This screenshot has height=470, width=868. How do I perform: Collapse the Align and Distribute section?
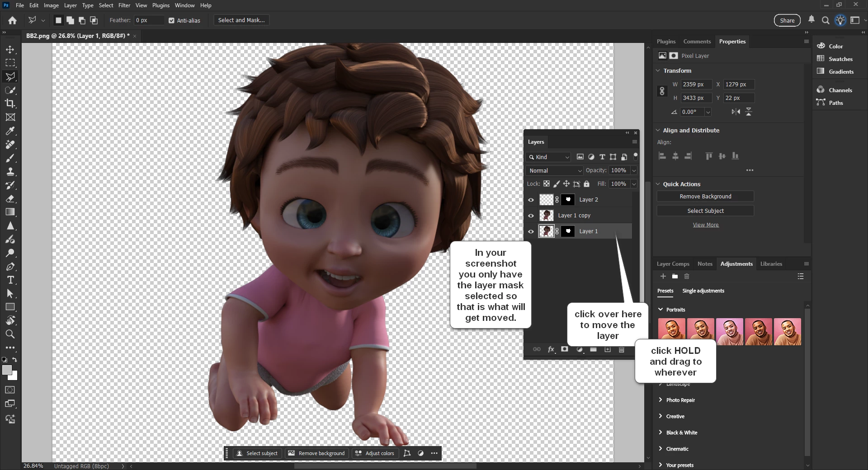point(658,130)
